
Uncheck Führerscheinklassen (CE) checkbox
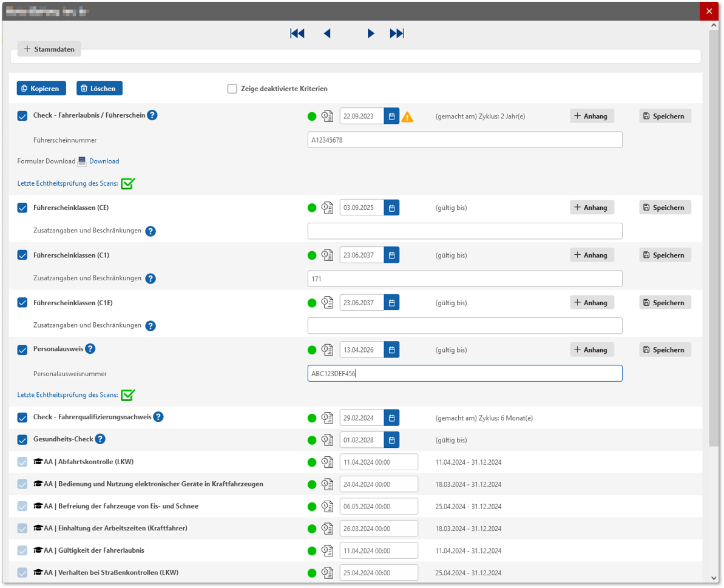(x=22, y=208)
